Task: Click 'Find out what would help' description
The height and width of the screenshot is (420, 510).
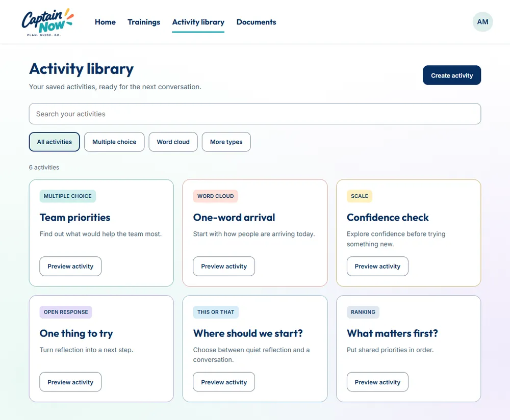Action: pos(100,234)
